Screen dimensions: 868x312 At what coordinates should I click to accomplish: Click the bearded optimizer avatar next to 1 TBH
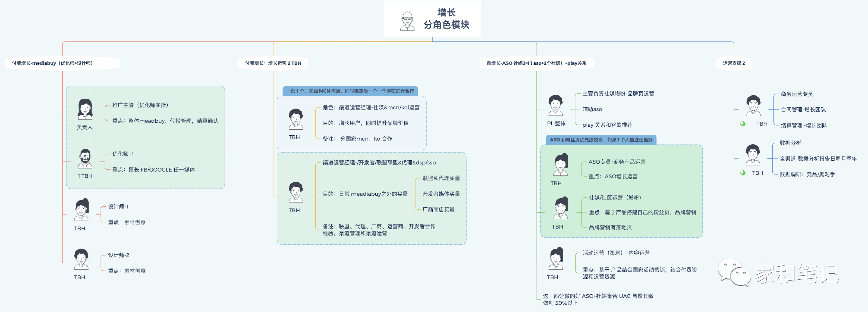(85, 158)
